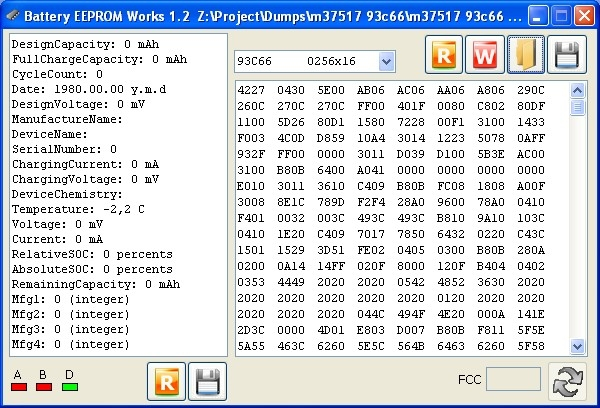Screen dimensions: 600x408
Task: Click the Mfg4: 0 (integer) line
Action: click(x=71, y=344)
